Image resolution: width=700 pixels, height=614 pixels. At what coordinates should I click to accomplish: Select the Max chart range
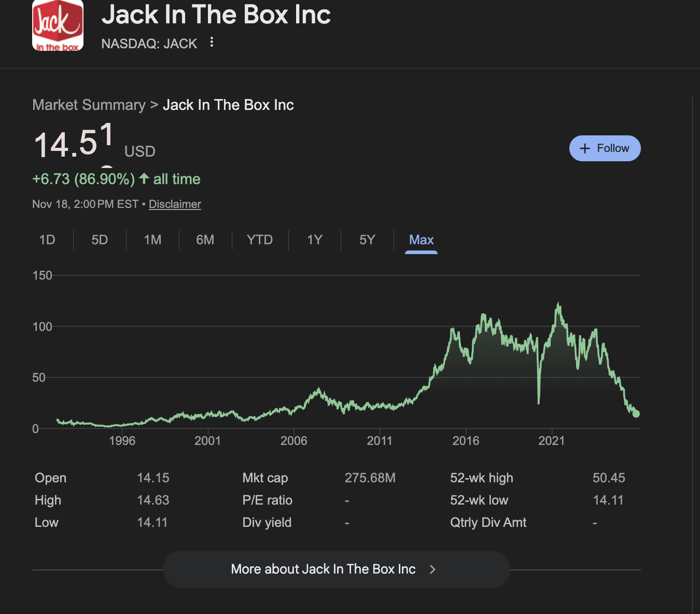coord(421,240)
